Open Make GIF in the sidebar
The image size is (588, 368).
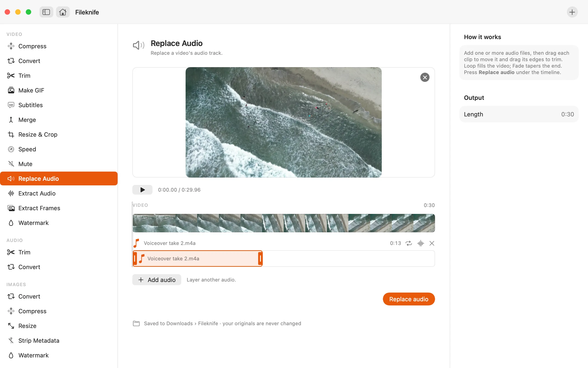(x=59, y=90)
